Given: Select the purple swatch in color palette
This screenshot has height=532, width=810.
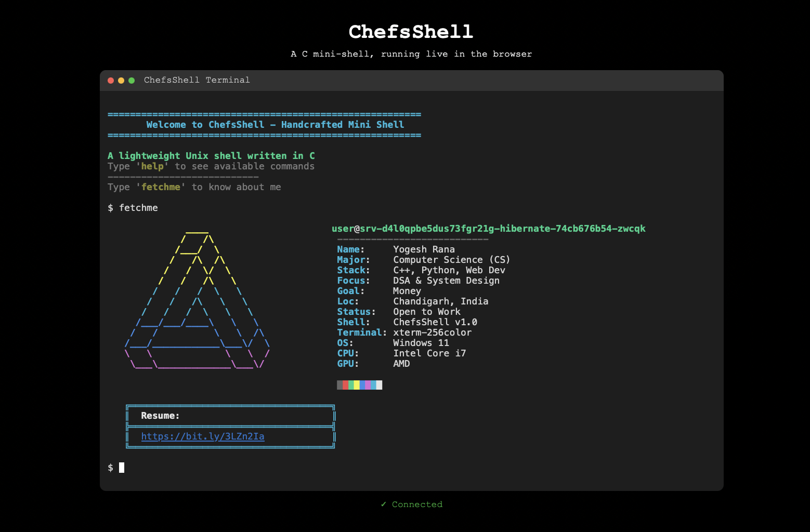Looking at the screenshot, I should tap(368, 385).
